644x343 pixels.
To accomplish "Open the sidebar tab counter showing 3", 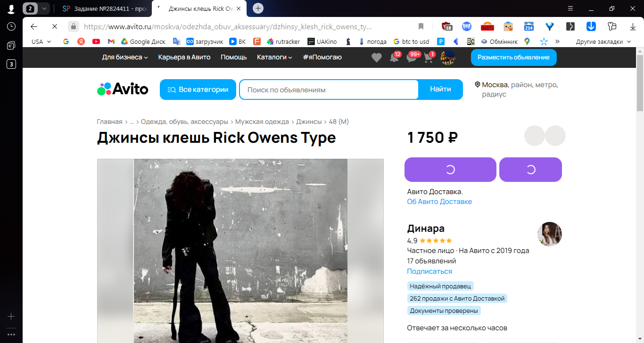I will pyautogui.click(x=11, y=64).
